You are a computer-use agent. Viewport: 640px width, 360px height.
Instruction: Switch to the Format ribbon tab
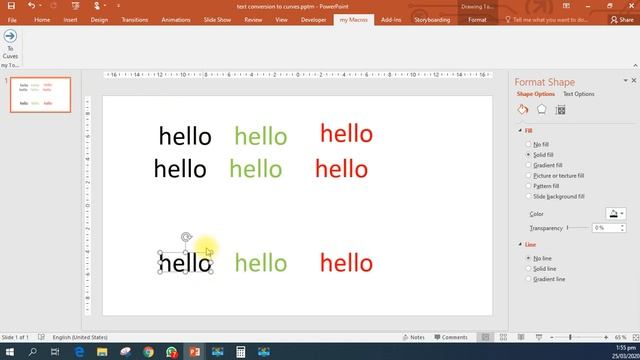coord(477,20)
